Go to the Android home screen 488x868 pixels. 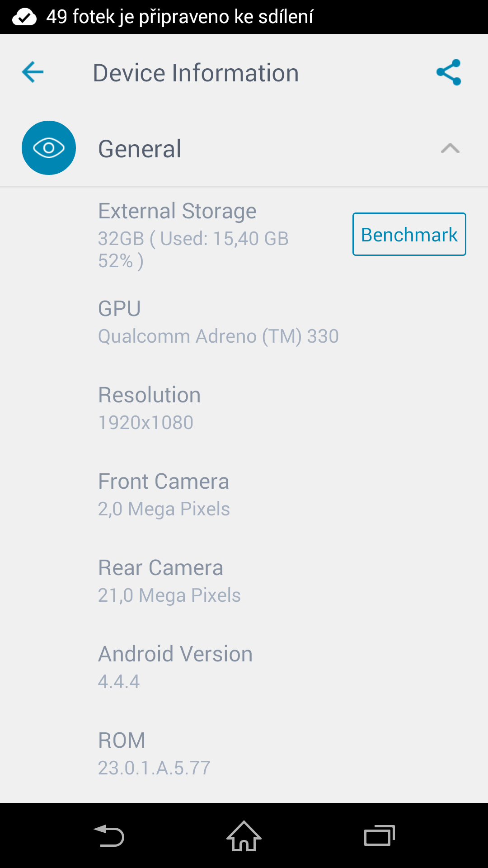point(244,835)
